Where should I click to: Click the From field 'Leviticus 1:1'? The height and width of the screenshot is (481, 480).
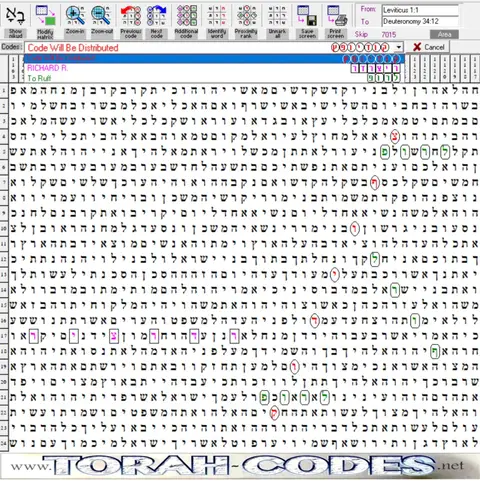click(x=420, y=10)
